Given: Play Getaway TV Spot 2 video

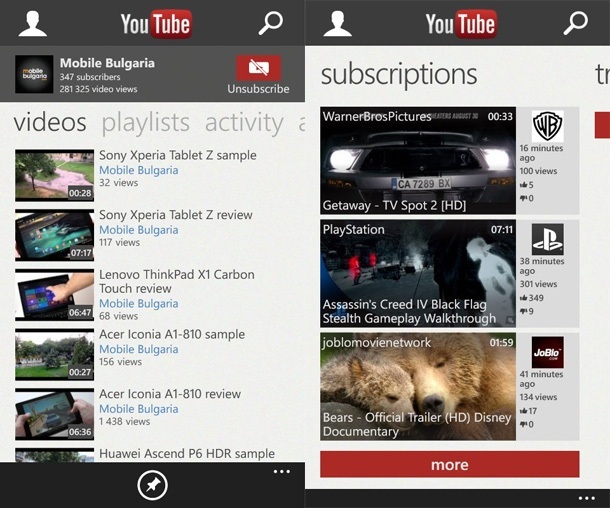Looking at the screenshot, I should 418,161.
